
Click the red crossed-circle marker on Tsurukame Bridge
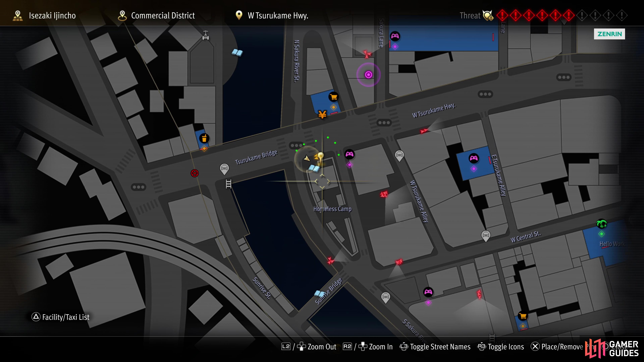click(195, 173)
